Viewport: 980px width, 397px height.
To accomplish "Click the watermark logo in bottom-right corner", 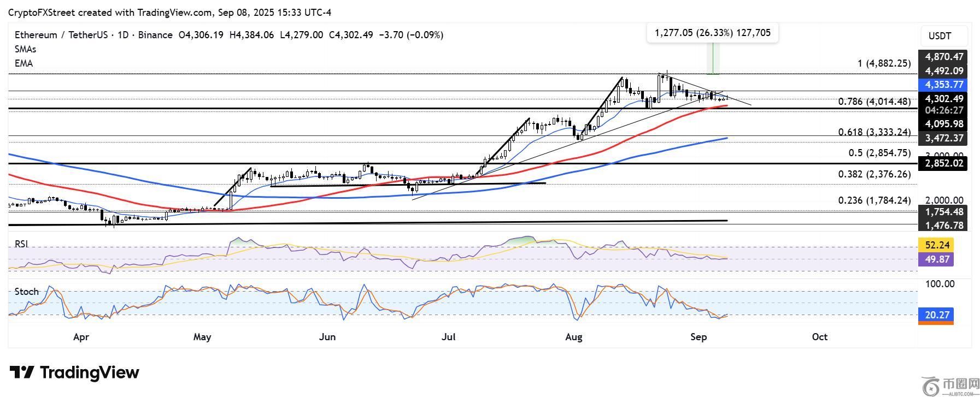I will (950, 387).
